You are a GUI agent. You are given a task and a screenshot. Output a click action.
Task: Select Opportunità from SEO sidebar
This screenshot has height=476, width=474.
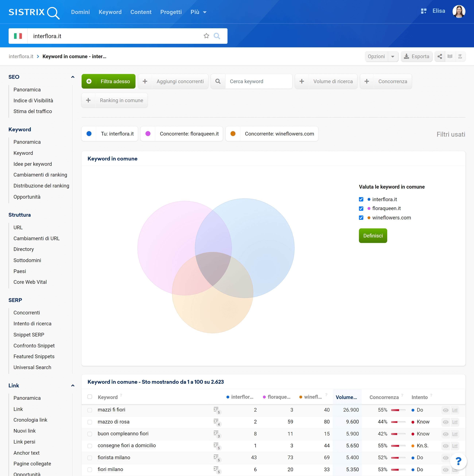pyautogui.click(x=27, y=197)
